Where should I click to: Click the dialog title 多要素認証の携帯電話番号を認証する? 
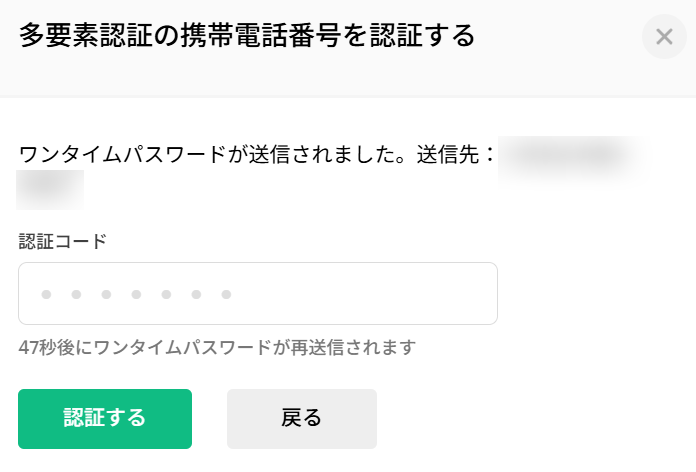[x=247, y=36]
